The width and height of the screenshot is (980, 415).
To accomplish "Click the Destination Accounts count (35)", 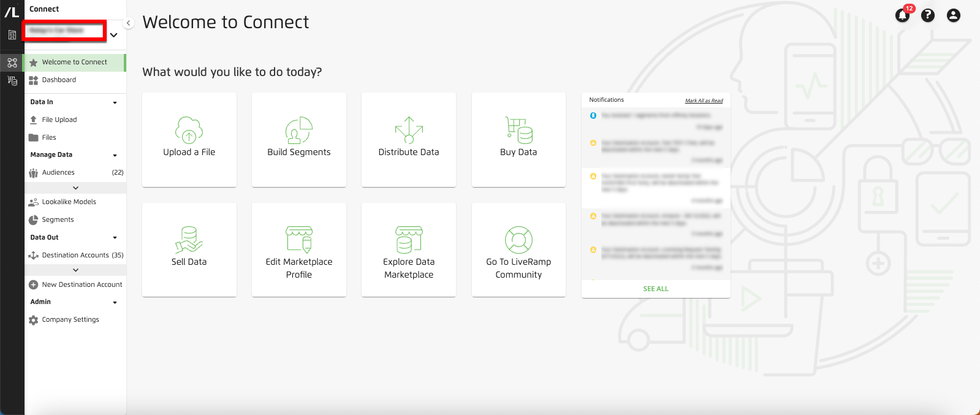I will tap(118, 256).
